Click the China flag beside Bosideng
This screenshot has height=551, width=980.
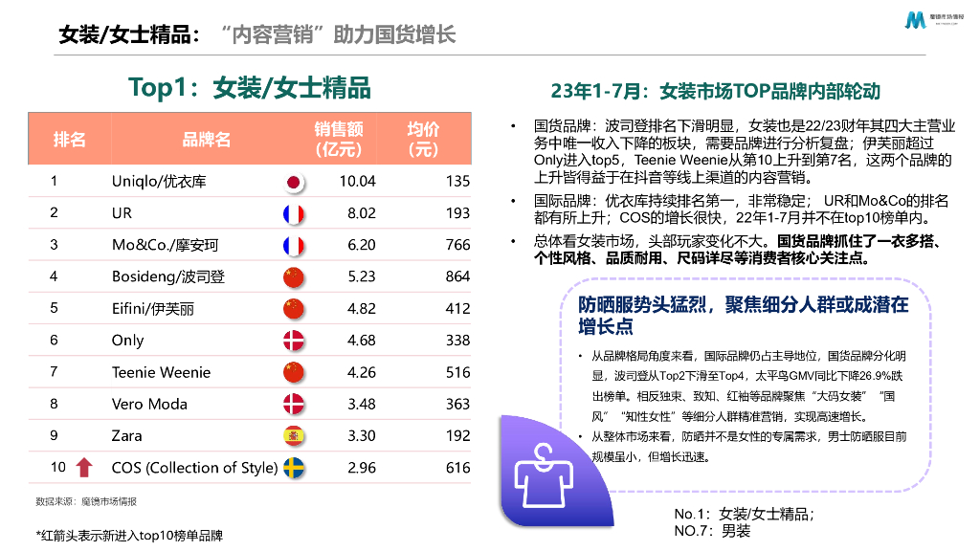click(x=293, y=277)
